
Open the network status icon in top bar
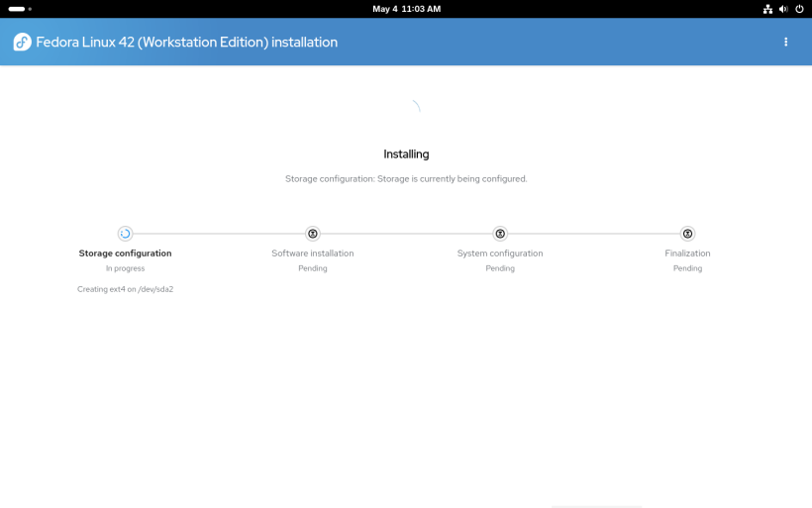767,9
